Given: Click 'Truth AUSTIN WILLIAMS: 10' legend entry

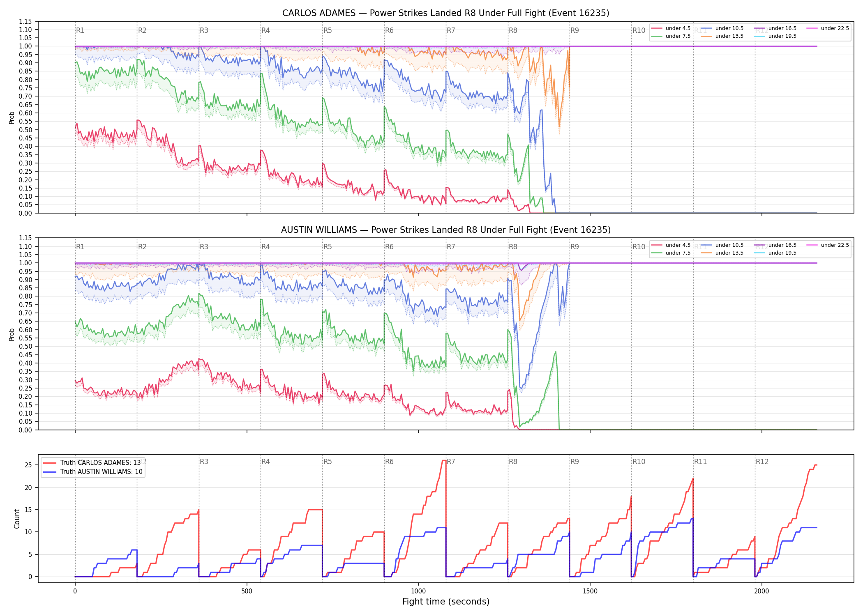Looking at the screenshot, I should pos(101,472).
